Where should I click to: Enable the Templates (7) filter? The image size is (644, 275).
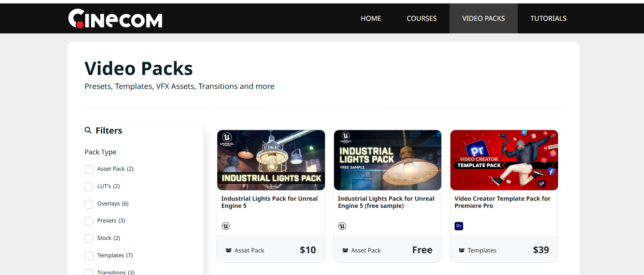coord(89,256)
